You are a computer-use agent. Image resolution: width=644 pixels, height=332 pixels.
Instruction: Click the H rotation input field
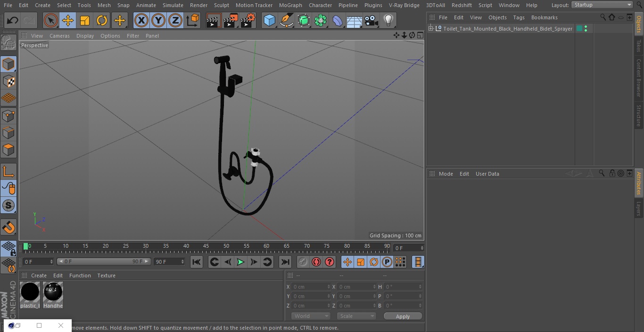404,287
